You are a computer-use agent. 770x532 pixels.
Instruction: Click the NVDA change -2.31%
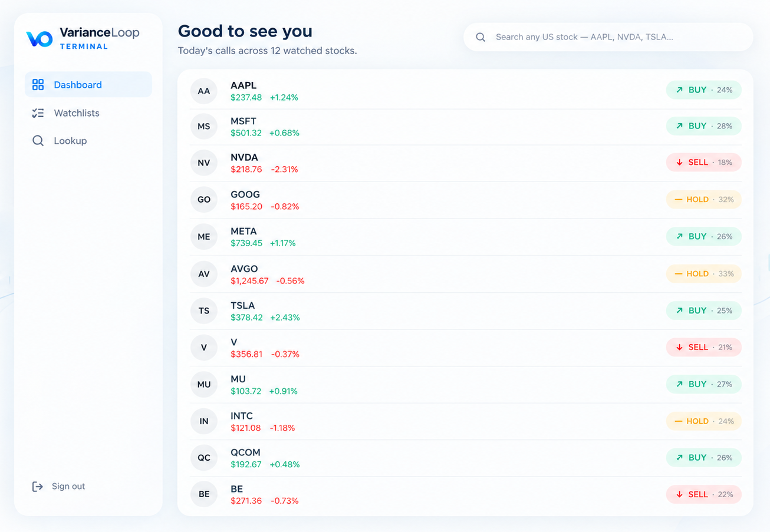pyautogui.click(x=285, y=170)
